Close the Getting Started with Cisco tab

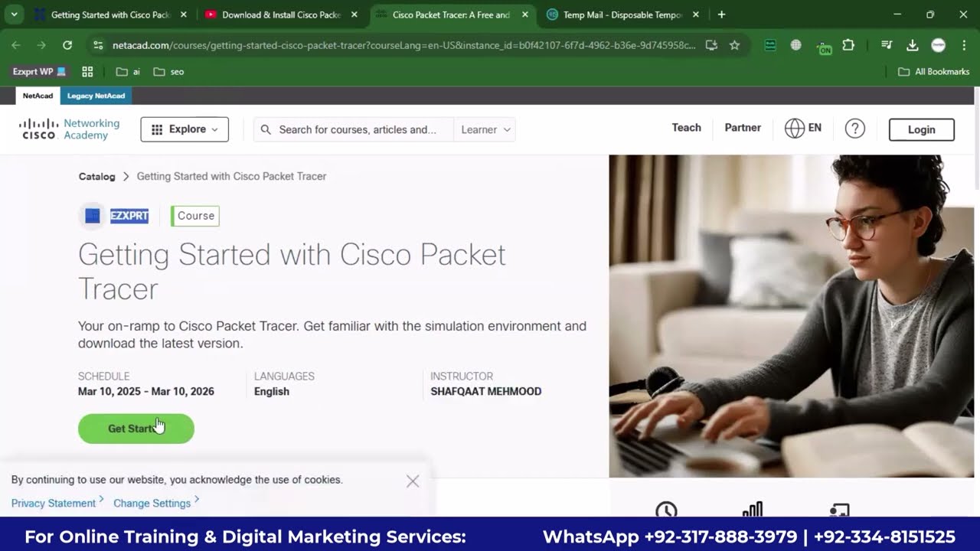point(183,15)
